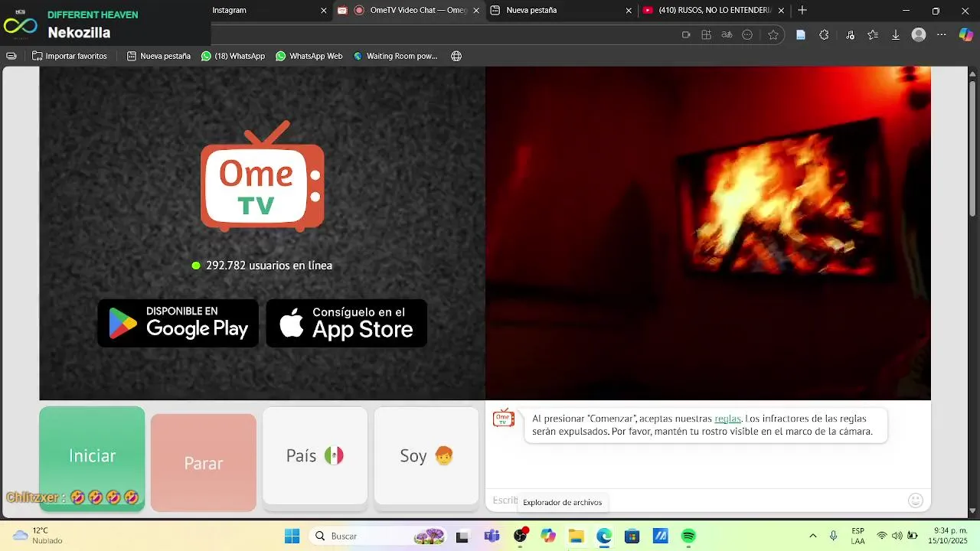Switch to the OmeTV Video Chat tab
The width and height of the screenshot is (980, 551).
click(410, 10)
